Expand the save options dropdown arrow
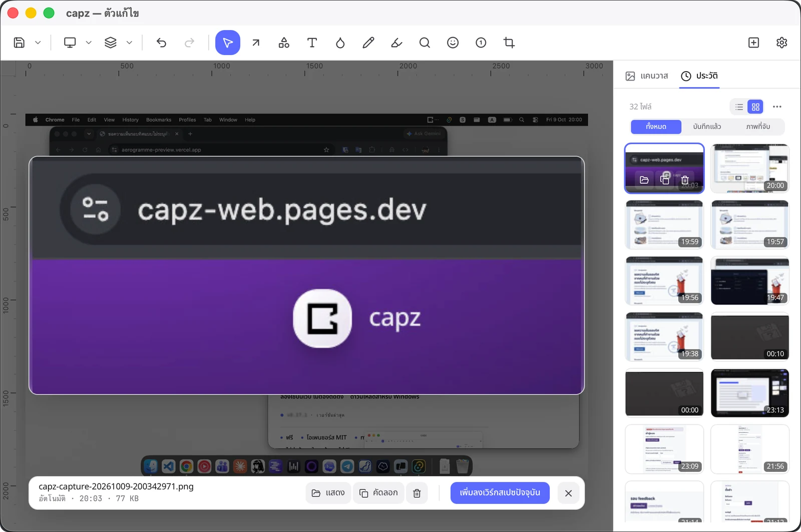This screenshot has width=801, height=532. point(38,43)
